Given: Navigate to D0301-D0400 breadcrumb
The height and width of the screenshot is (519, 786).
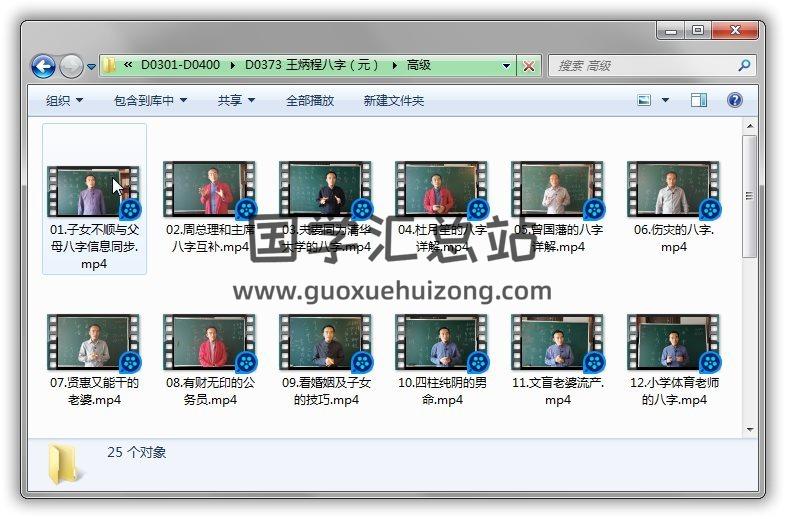Looking at the screenshot, I should 180,65.
